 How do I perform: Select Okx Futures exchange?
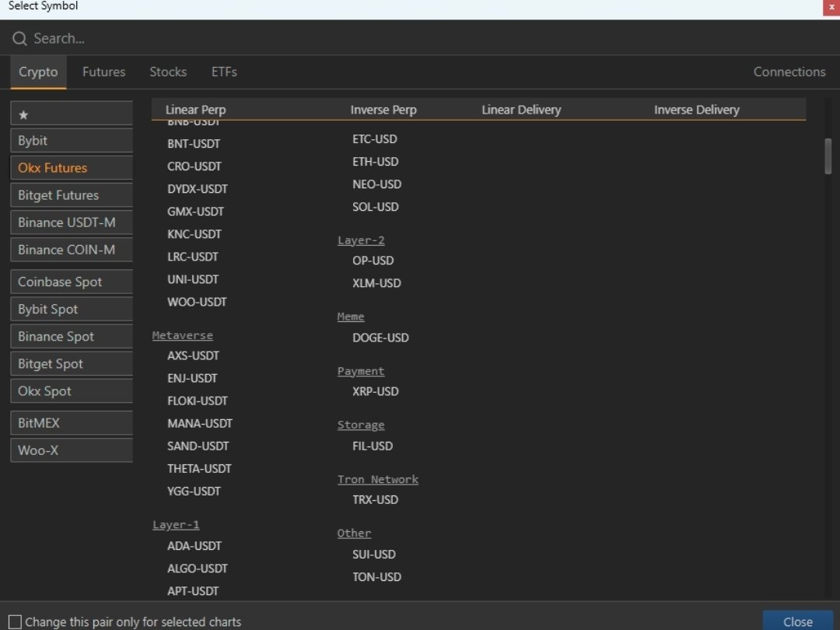[72, 168]
